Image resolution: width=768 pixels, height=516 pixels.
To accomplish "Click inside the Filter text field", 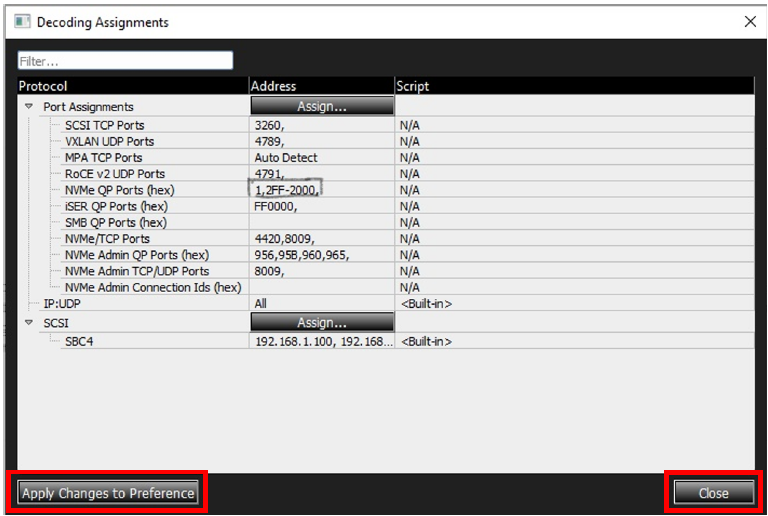I will (125, 61).
